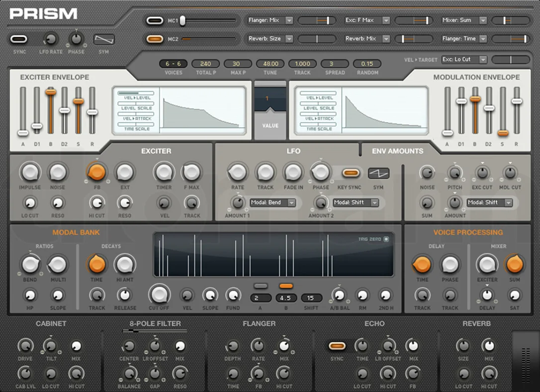Click the Reverb SIZE knob

coord(462,345)
